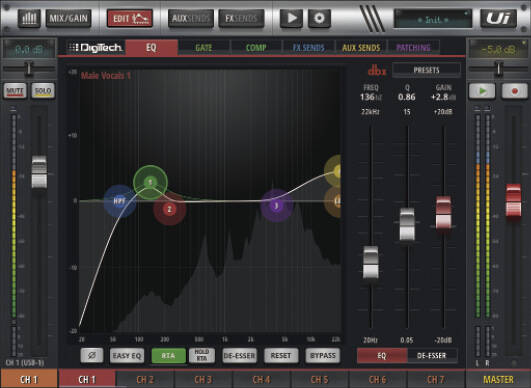Click the red record button
The height and width of the screenshot is (388, 531).
click(x=514, y=91)
